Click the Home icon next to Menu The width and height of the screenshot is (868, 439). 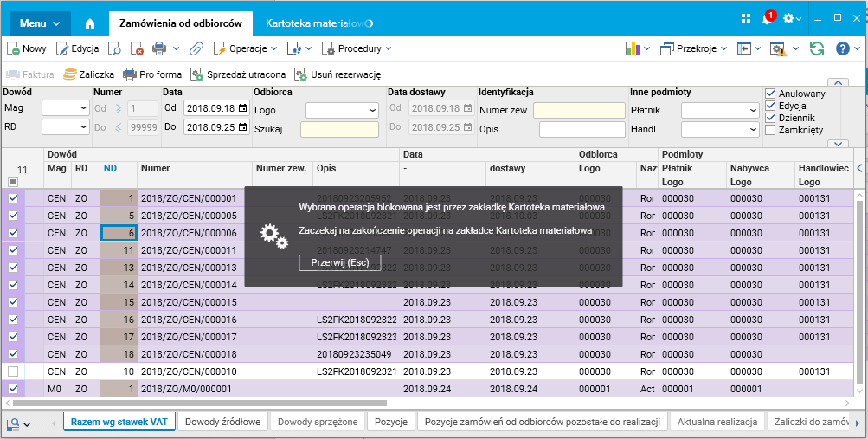point(91,23)
